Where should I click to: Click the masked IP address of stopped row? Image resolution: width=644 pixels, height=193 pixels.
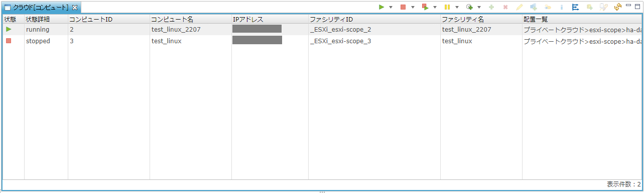[x=257, y=40]
